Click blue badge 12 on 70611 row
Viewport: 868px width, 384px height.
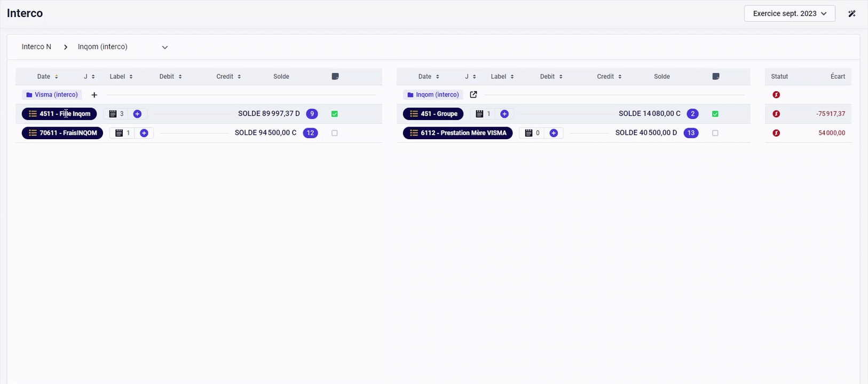click(x=310, y=133)
